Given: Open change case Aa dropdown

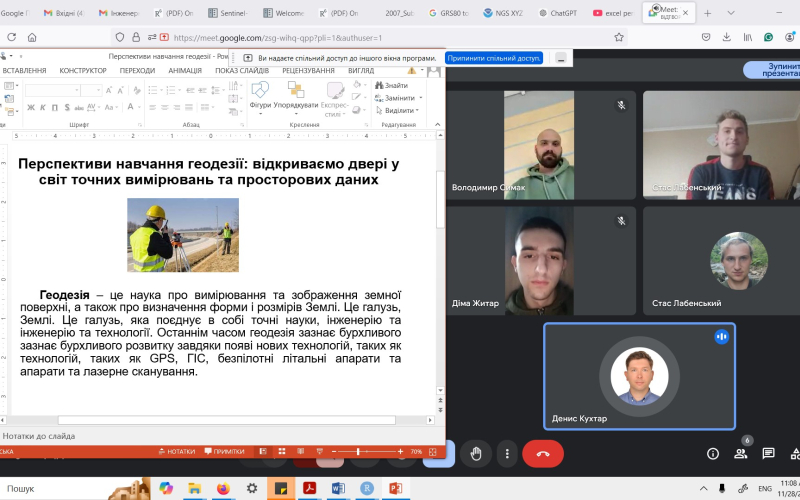Looking at the screenshot, I should click(x=111, y=107).
